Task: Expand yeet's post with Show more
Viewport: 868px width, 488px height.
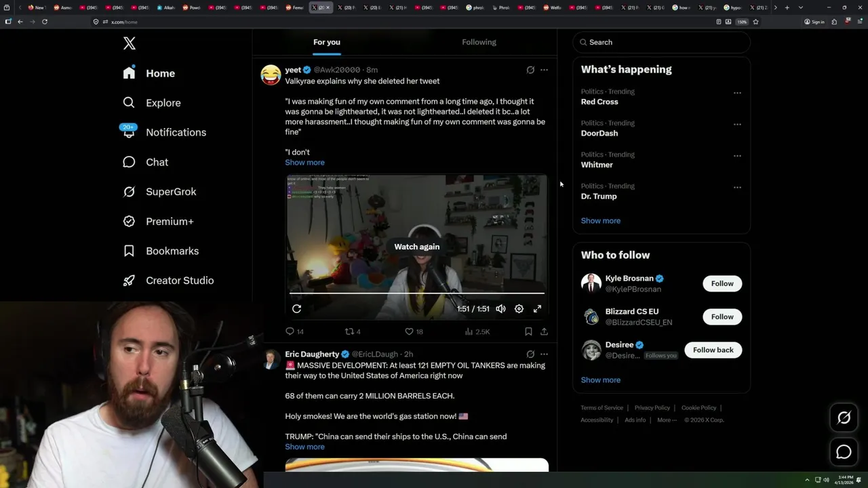Action: pos(304,163)
